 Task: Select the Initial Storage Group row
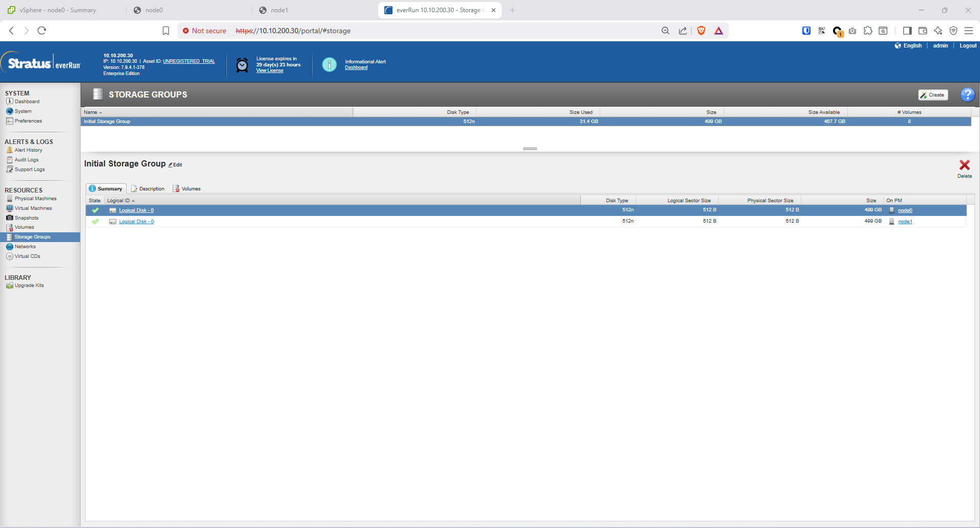coord(107,122)
